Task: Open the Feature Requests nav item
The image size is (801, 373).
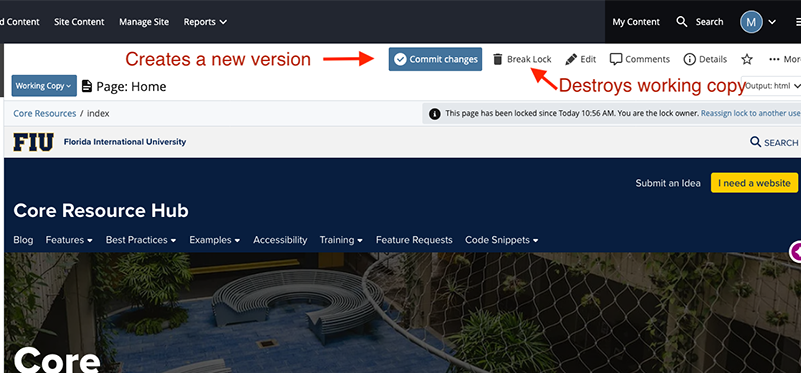Action: [414, 240]
